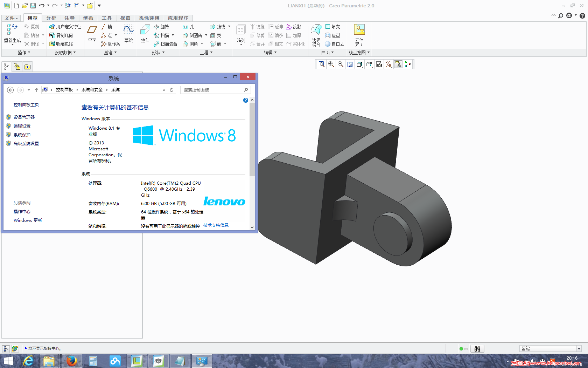Expand the Editing (编辑) group dropdown

pyautogui.click(x=270, y=53)
